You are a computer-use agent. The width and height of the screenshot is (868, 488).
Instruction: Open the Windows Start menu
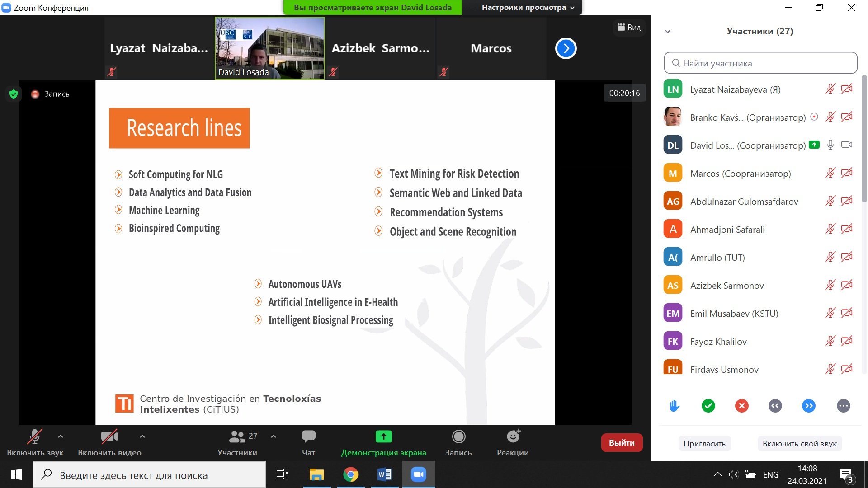click(x=16, y=474)
